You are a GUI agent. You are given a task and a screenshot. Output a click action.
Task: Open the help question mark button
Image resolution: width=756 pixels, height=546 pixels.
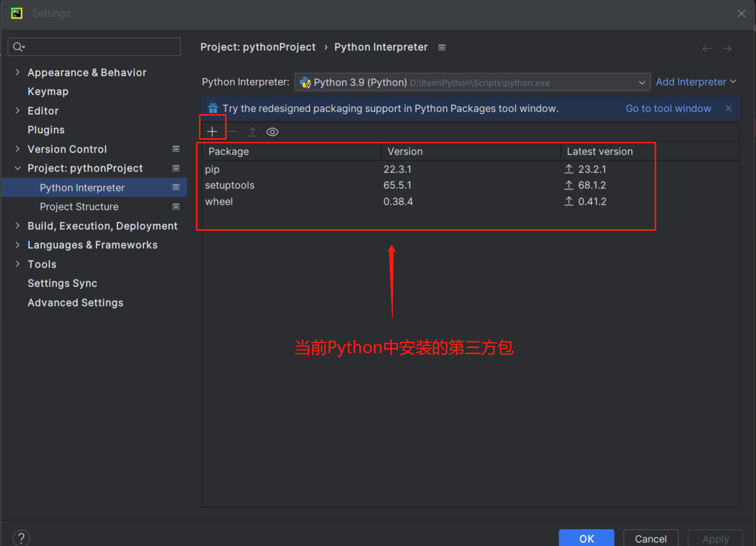tap(21, 538)
